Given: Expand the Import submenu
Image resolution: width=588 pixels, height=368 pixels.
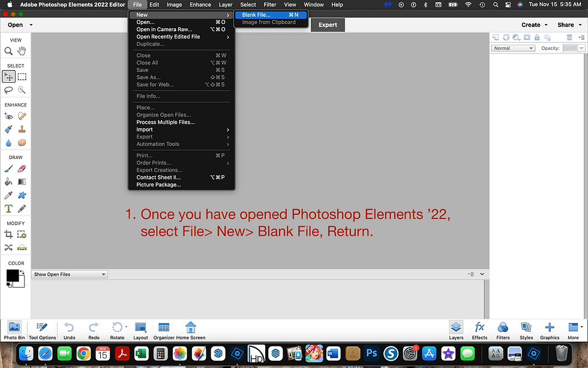Looking at the screenshot, I should pos(181,130).
